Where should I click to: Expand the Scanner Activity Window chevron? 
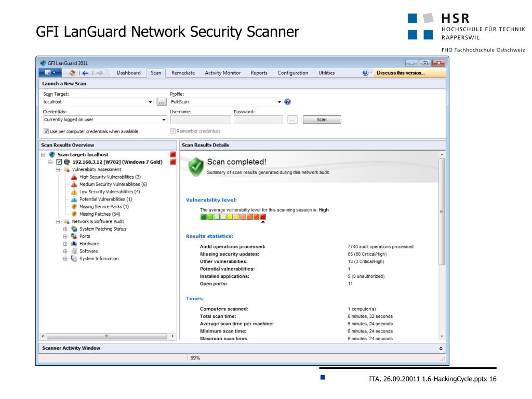point(441,349)
